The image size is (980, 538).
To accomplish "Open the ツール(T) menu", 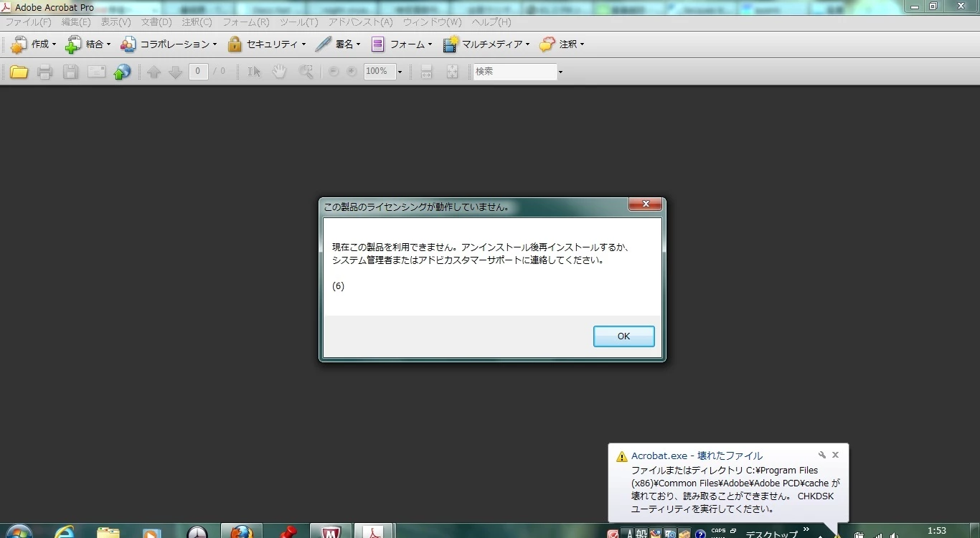I will [298, 22].
